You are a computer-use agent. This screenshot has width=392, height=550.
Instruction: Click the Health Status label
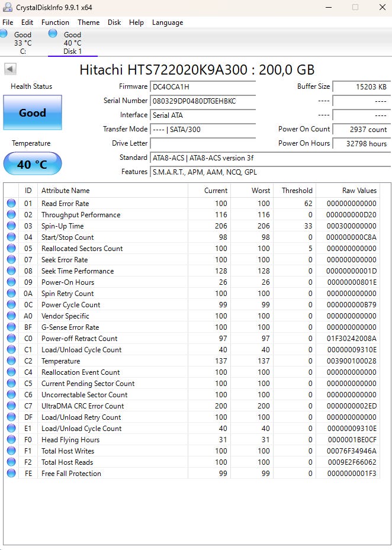pyautogui.click(x=31, y=86)
